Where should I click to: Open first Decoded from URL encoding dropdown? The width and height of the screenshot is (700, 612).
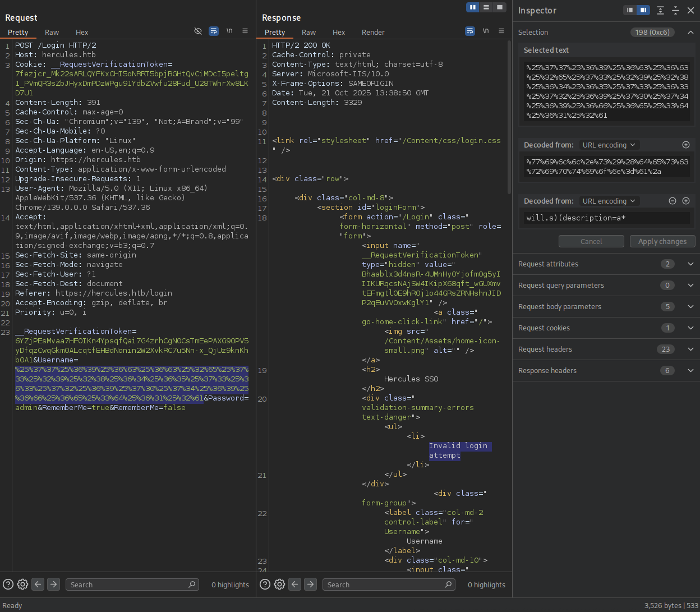[609, 145]
